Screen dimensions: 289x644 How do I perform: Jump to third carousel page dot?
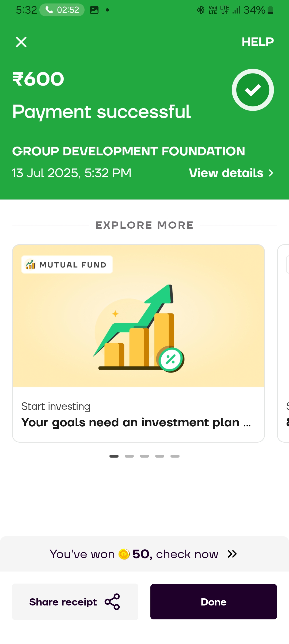click(x=144, y=456)
